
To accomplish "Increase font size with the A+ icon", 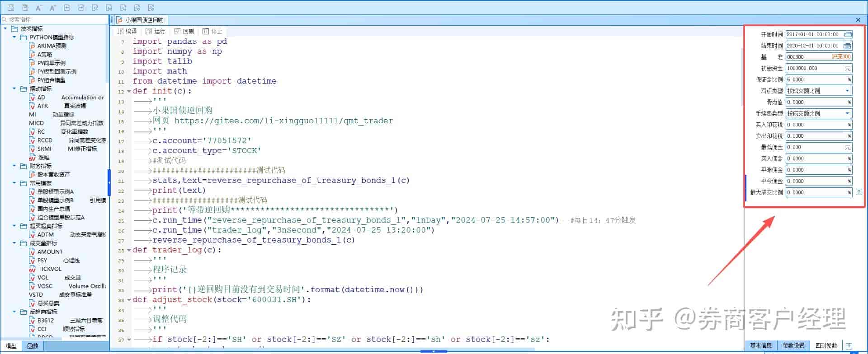I will tap(53, 7).
